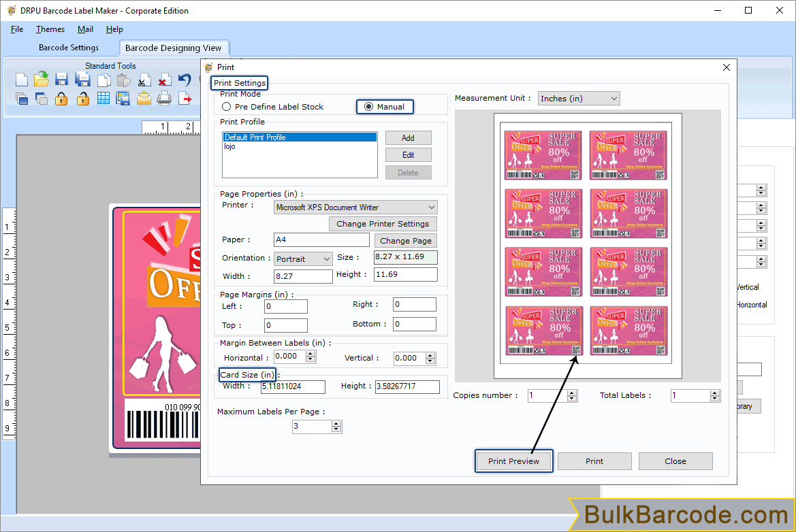Toggle the blue grid icon
Screen dimensions: 796x532
coord(104,99)
